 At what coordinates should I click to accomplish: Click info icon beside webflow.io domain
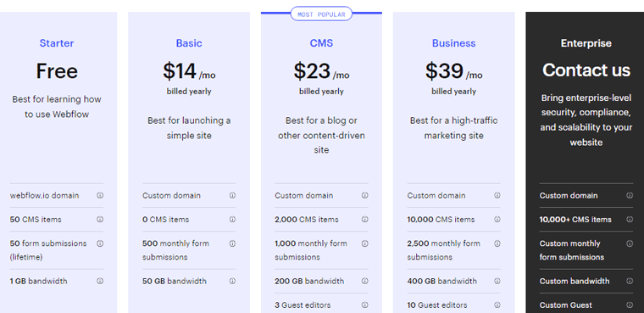tap(100, 195)
